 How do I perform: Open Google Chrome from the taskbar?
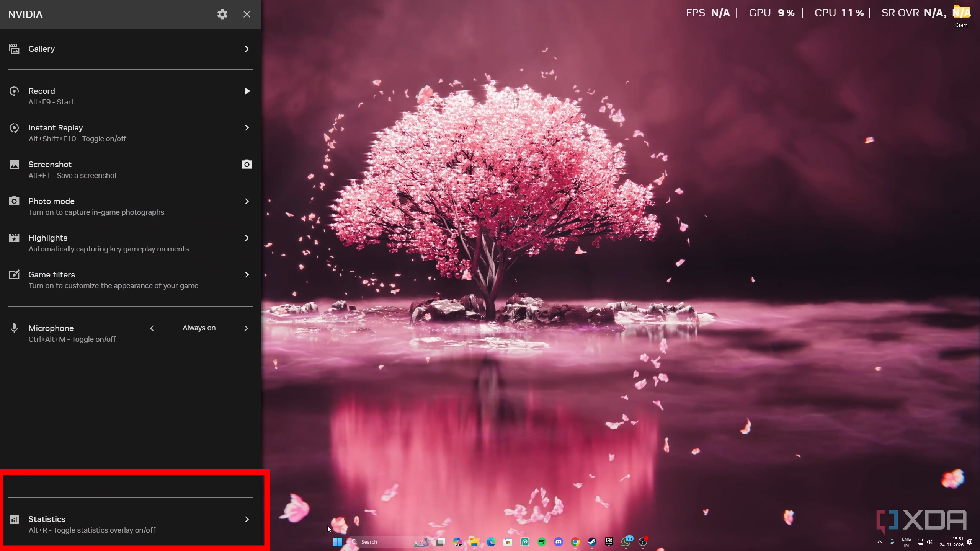(575, 542)
